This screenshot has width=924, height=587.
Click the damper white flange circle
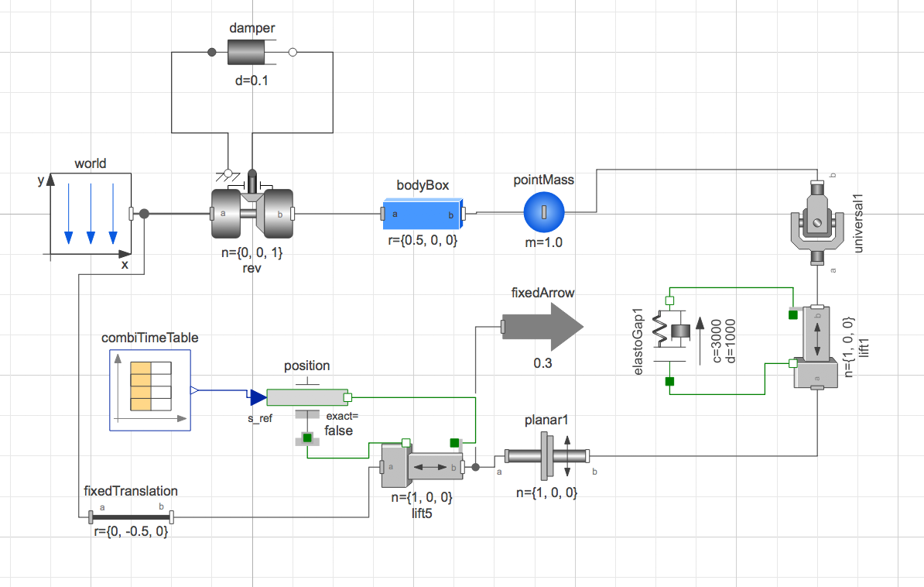(x=293, y=53)
